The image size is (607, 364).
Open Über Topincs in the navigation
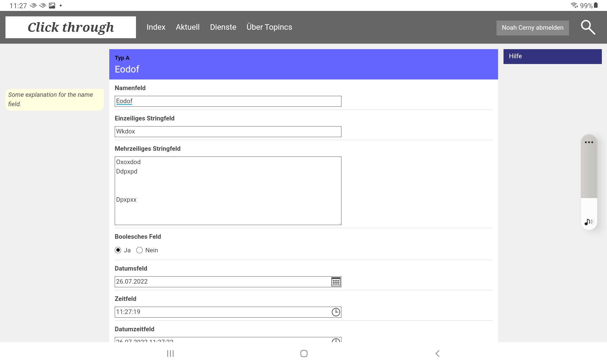[x=269, y=27]
